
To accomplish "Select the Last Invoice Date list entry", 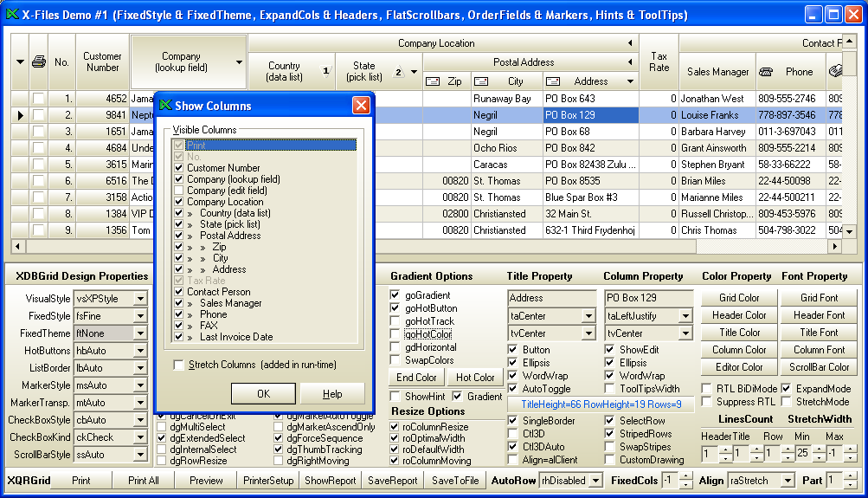I will (x=236, y=337).
